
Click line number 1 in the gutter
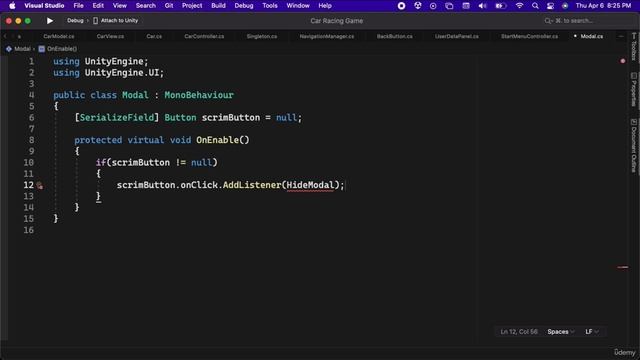tap(31, 61)
